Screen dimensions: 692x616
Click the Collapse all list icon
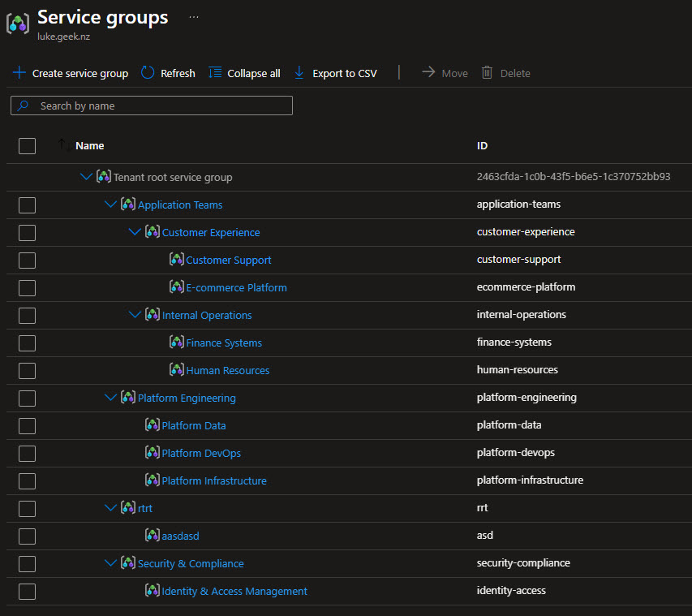[x=215, y=72]
